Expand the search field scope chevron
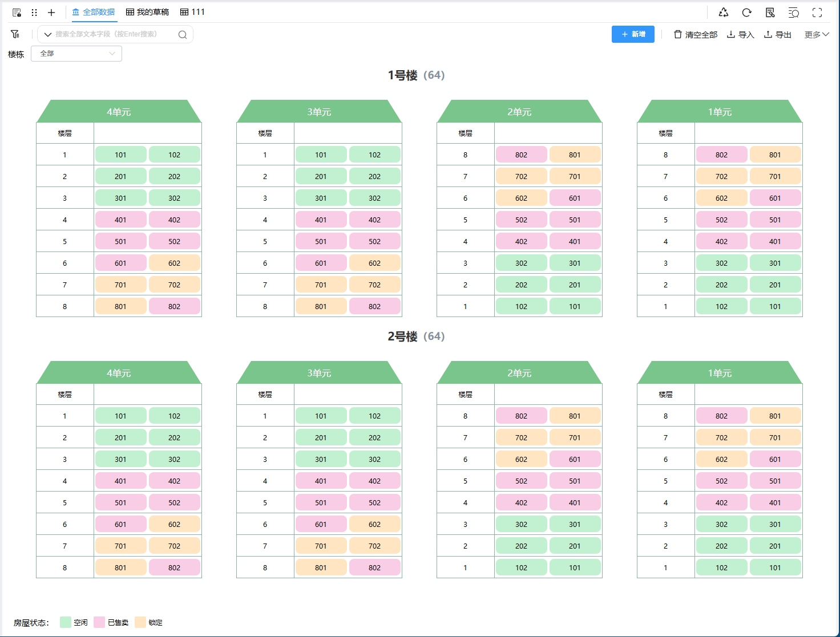Screen dimensions: 840x637 [x=47, y=34]
